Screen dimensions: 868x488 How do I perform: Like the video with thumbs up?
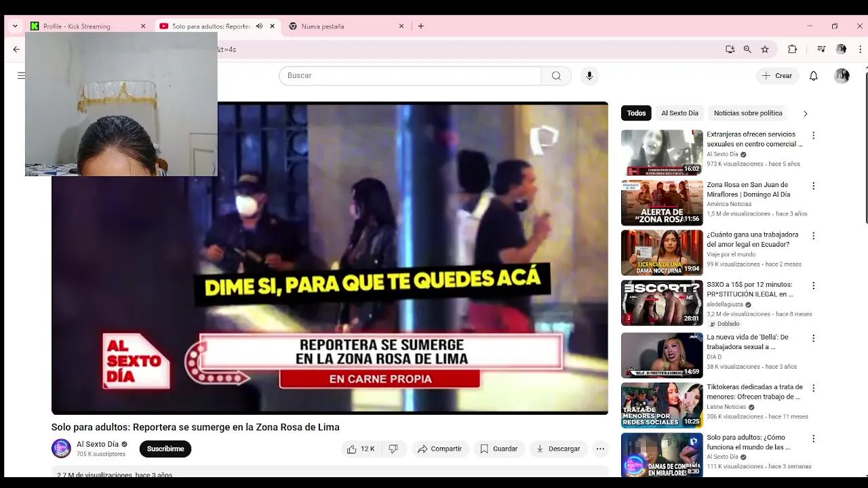pos(361,449)
